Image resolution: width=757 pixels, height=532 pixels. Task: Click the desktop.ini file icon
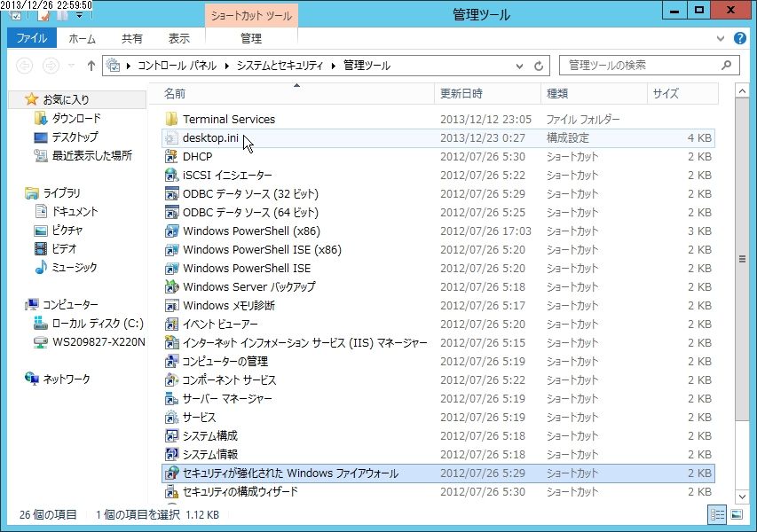pos(171,138)
